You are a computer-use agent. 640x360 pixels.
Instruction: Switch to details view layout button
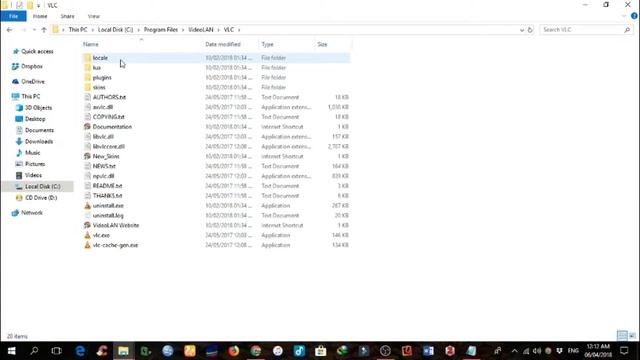tap(622, 336)
